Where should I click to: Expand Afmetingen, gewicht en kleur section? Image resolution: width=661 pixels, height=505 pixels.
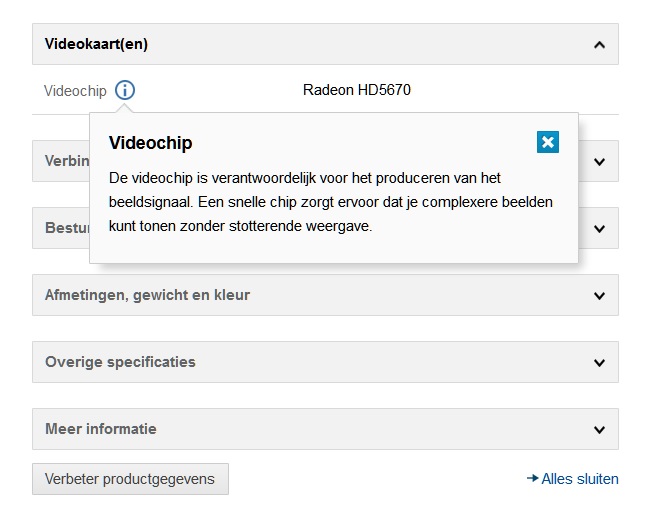[x=325, y=295]
